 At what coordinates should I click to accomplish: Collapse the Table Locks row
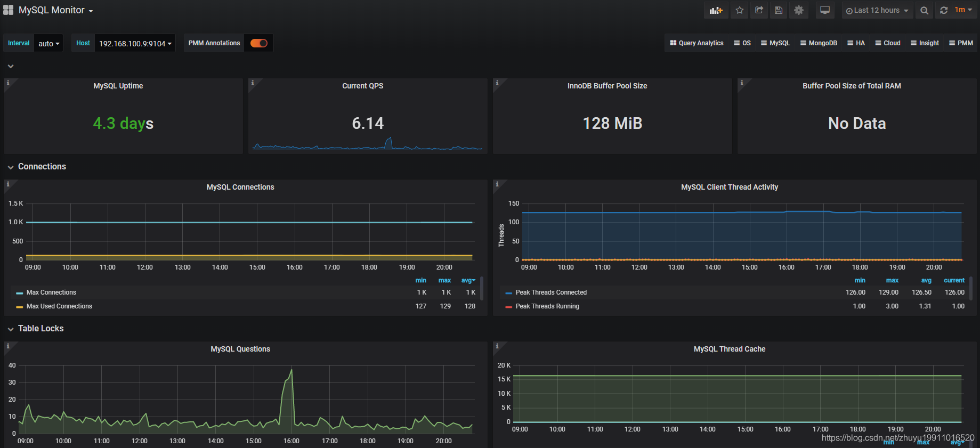point(11,329)
